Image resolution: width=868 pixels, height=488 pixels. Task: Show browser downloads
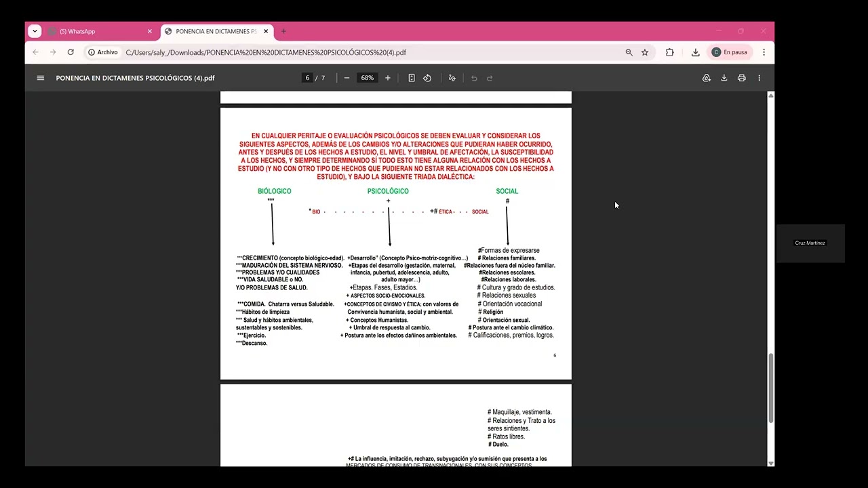695,52
